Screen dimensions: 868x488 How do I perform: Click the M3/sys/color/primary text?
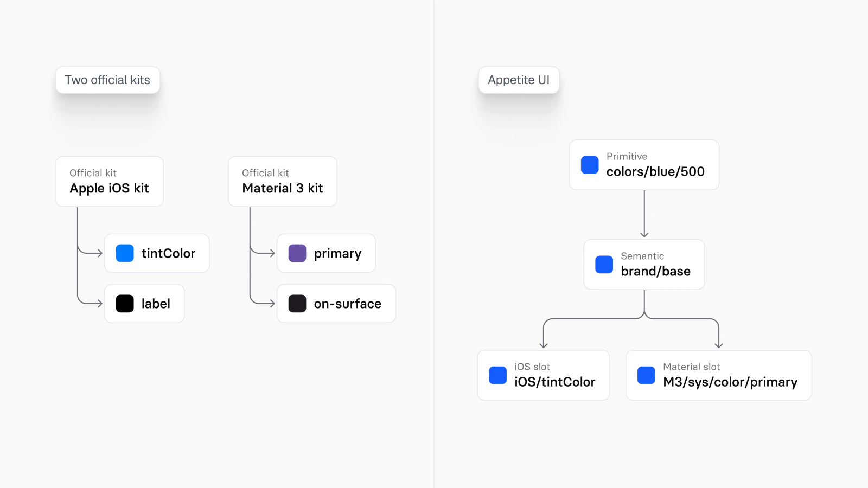(x=730, y=382)
